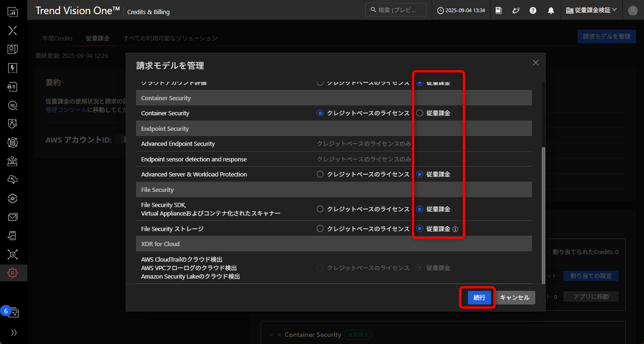
Task: Switch to すべての利用可能なソリューション tab
Action: pos(170,38)
